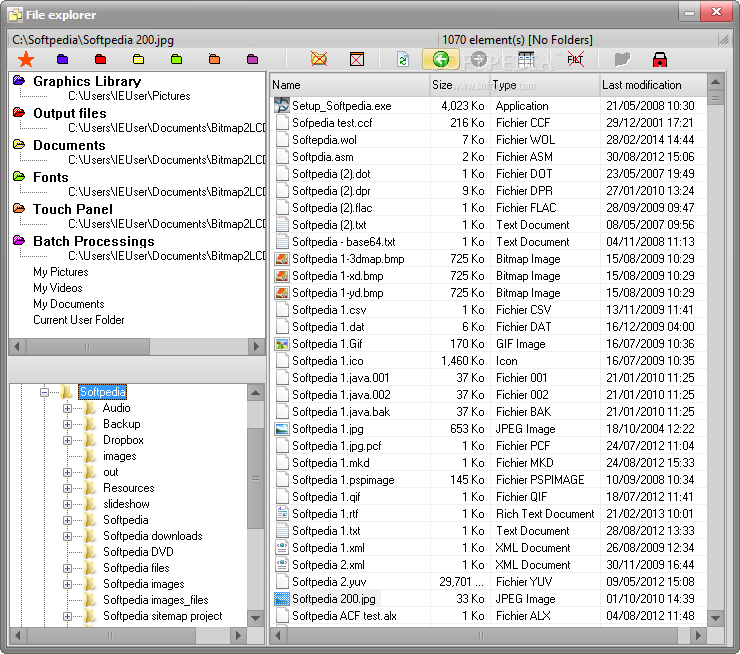Click folder tree vertical scrollbar down arrow
Screen dimensions: 740x654
coord(256,618)
